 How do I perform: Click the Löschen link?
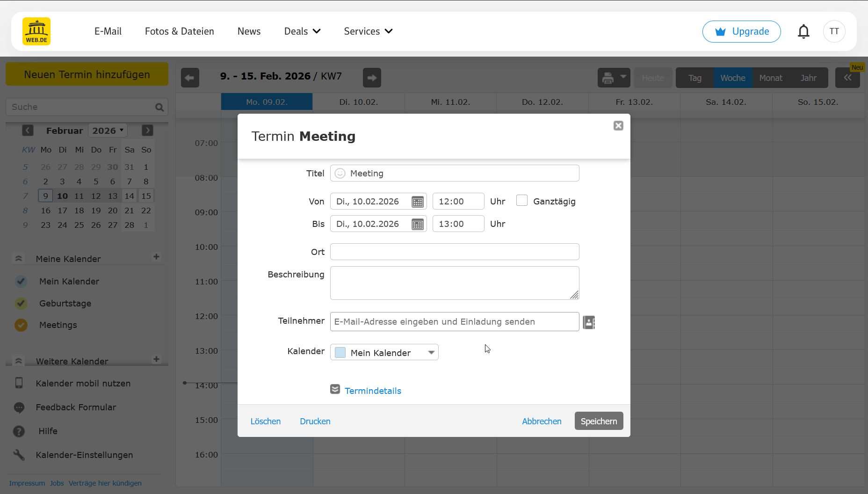click(265, 421)
